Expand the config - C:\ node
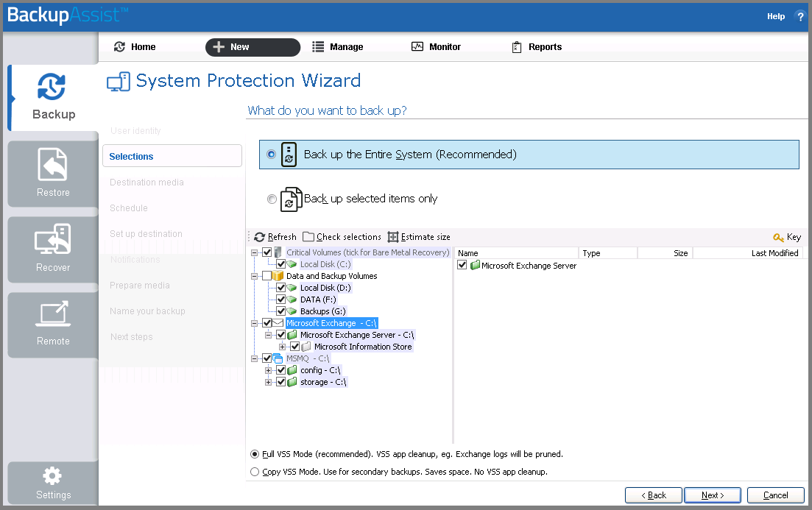 [268, 370]
